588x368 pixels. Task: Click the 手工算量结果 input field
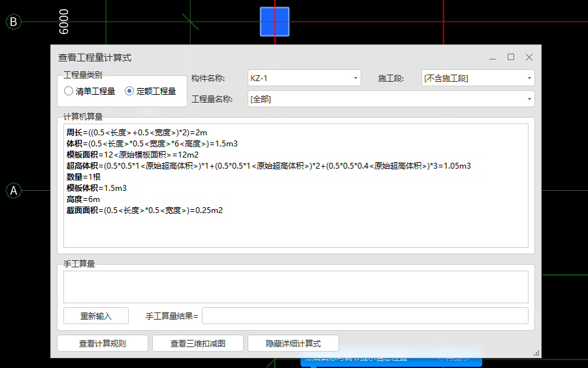click(365, 316)
